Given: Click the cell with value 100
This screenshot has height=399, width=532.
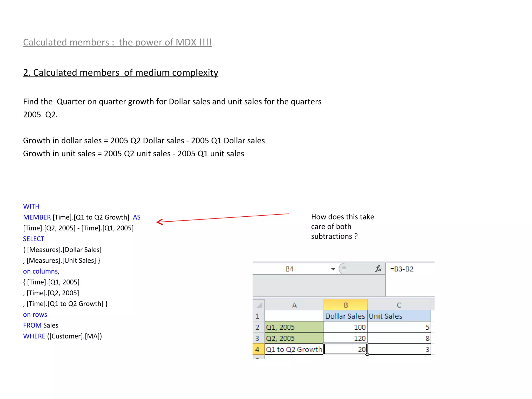Looking at the screenshot, I should 345,327.
